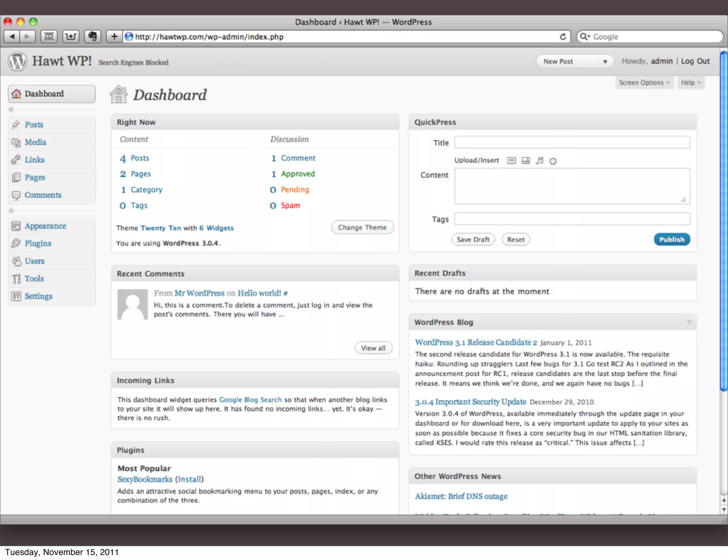
Task: Reload page with the address bar refresh icon
Action: pyautogui.click(x=563, y=37)
